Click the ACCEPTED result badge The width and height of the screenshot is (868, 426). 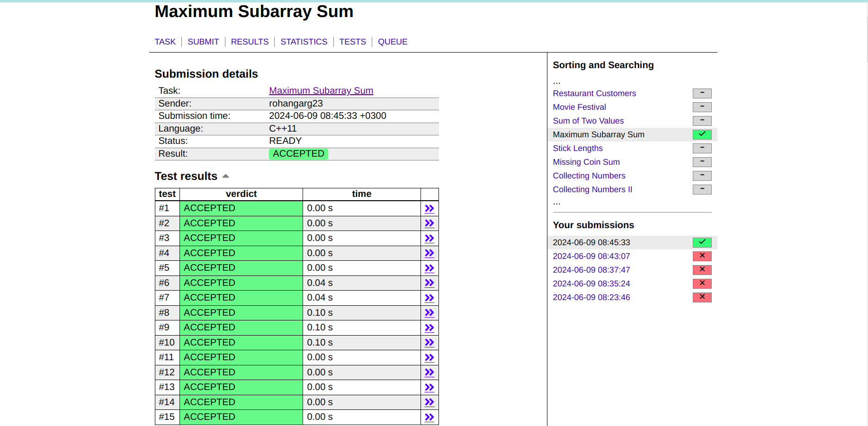[x=298, y=154]
